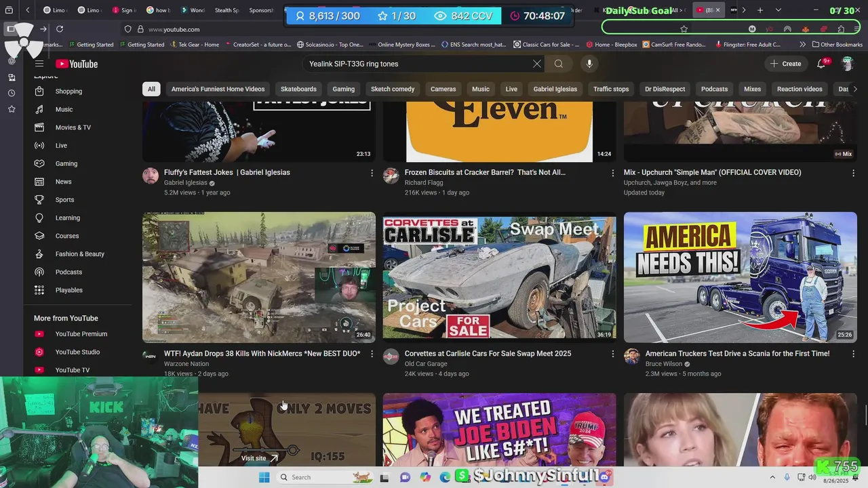Select the Live filter chip
Image resolution: width=868 pixels, height=488 pixels.
tap(511, 89)
